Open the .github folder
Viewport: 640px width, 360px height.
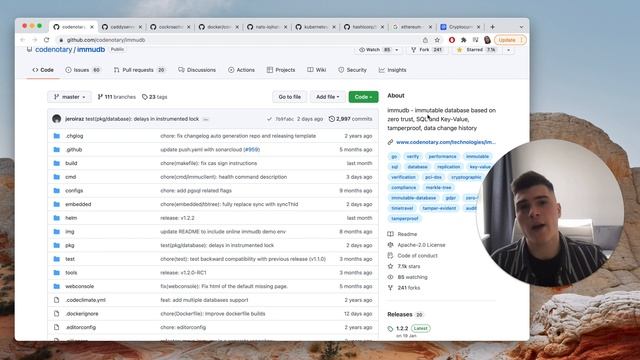point(74,149)
